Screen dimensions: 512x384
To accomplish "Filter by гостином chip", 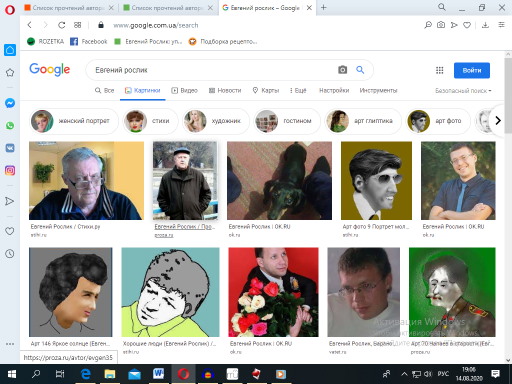I will [287, 121].
